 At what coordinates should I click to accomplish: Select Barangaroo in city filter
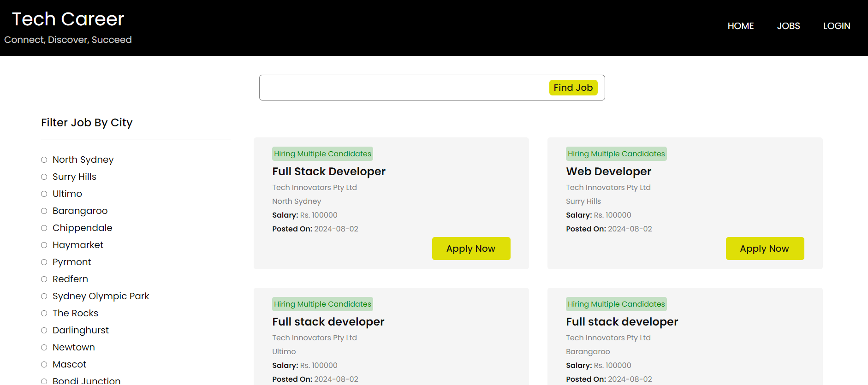[x=44, y=211]
